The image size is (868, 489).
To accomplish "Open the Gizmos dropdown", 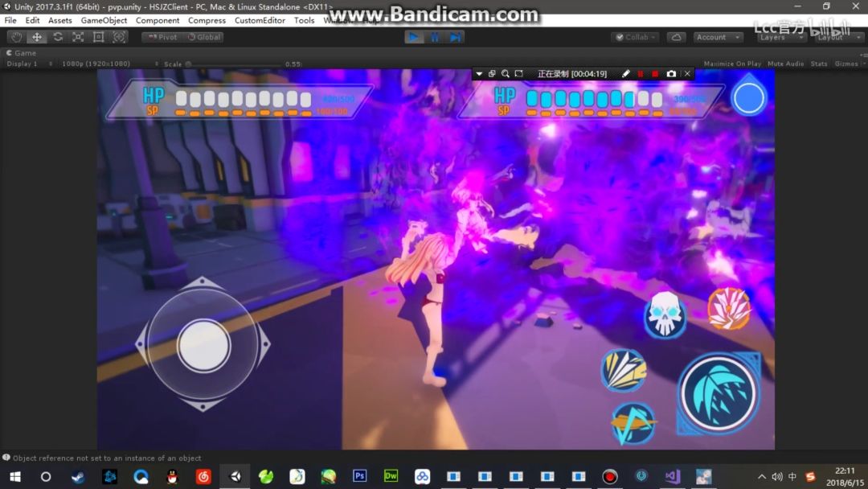I will pyautogui.click(x=849, y=64).
